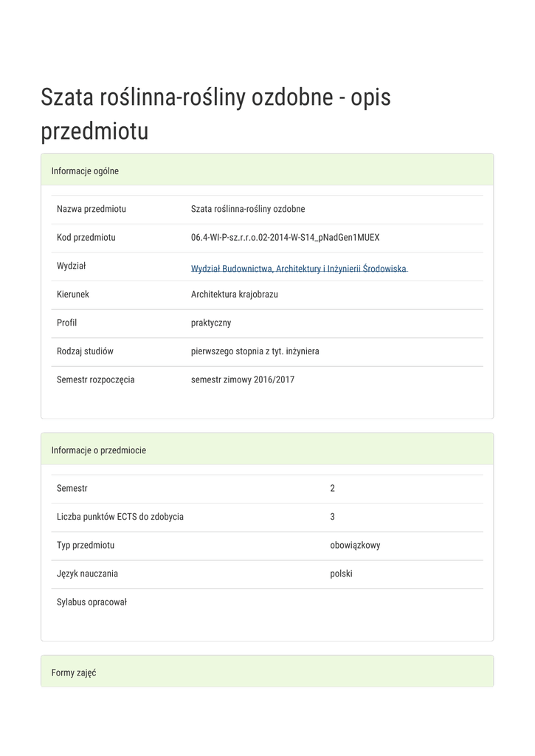
Task: Click 'pierwszego stopnia z tyt. inżyniera' text
Action: coord(255,351)
